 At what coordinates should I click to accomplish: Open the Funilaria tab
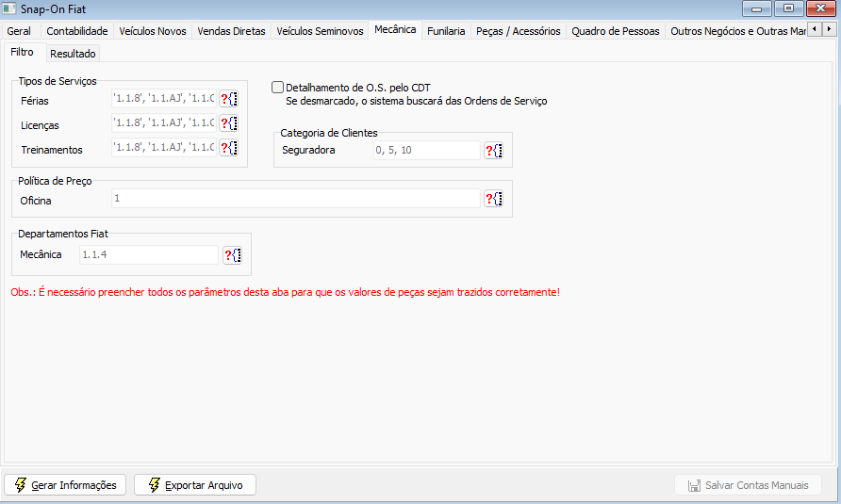[446, 31]
